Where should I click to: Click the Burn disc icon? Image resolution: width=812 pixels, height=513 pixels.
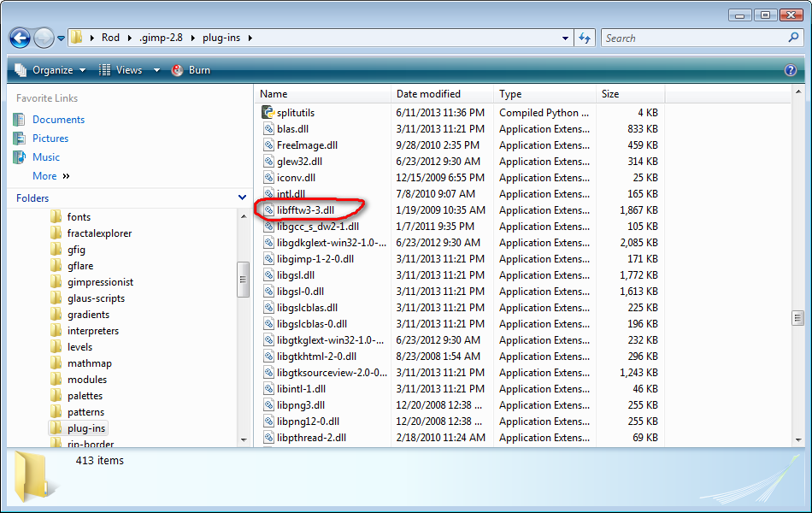(177, 70)
